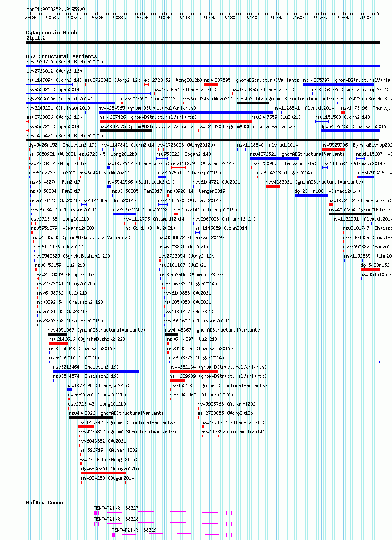The height and width of the screenshot is (540, 392).
Task: Open the Cytogenetic Bands track title
Action: pos(52,33)
